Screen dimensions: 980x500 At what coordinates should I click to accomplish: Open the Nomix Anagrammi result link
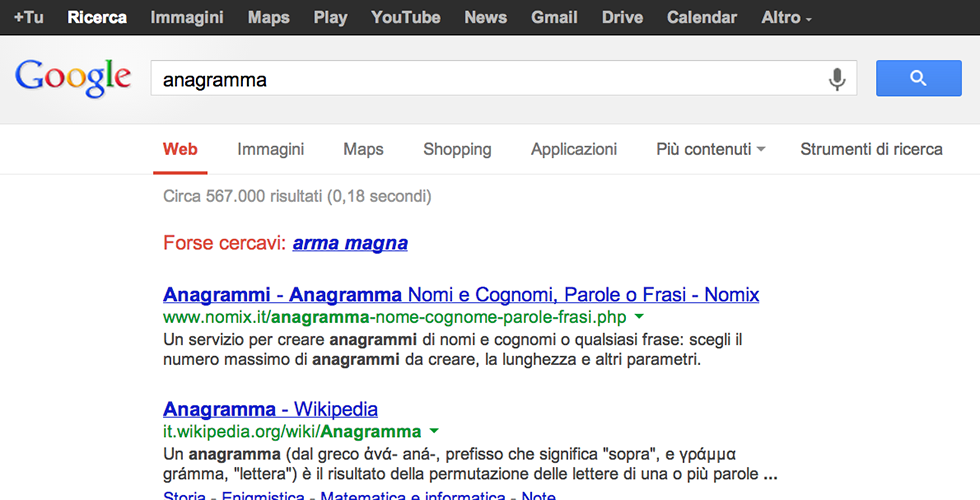(461, 295)
